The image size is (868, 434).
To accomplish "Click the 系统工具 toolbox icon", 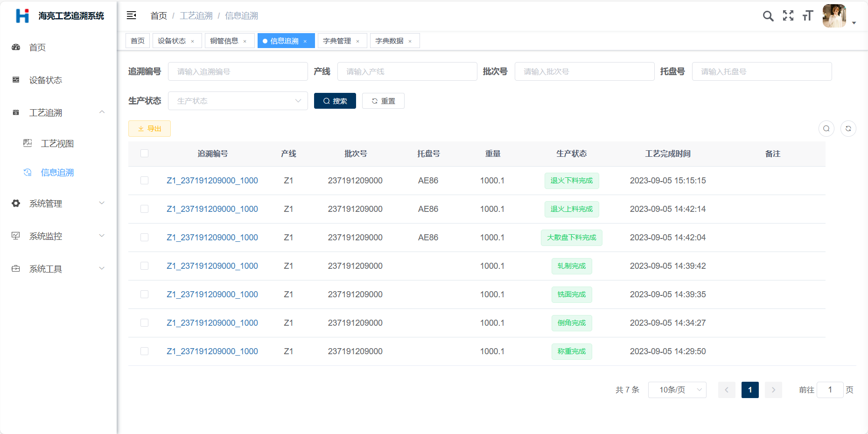I will (x=16, y=268).
